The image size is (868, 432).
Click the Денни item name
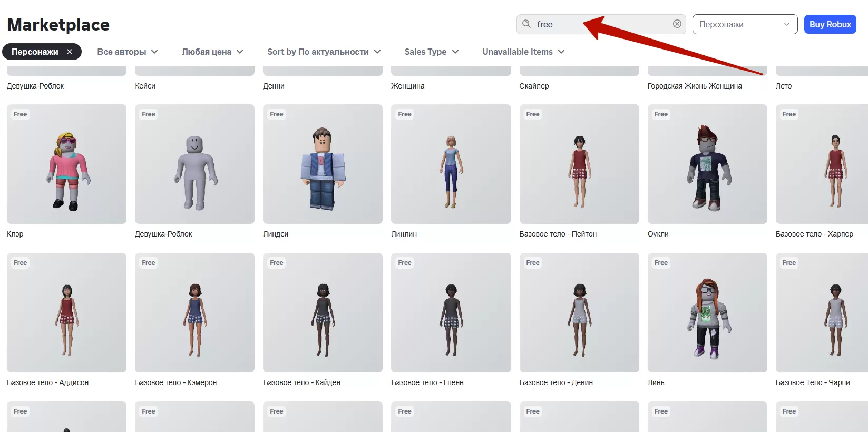[x=274, y=86]
